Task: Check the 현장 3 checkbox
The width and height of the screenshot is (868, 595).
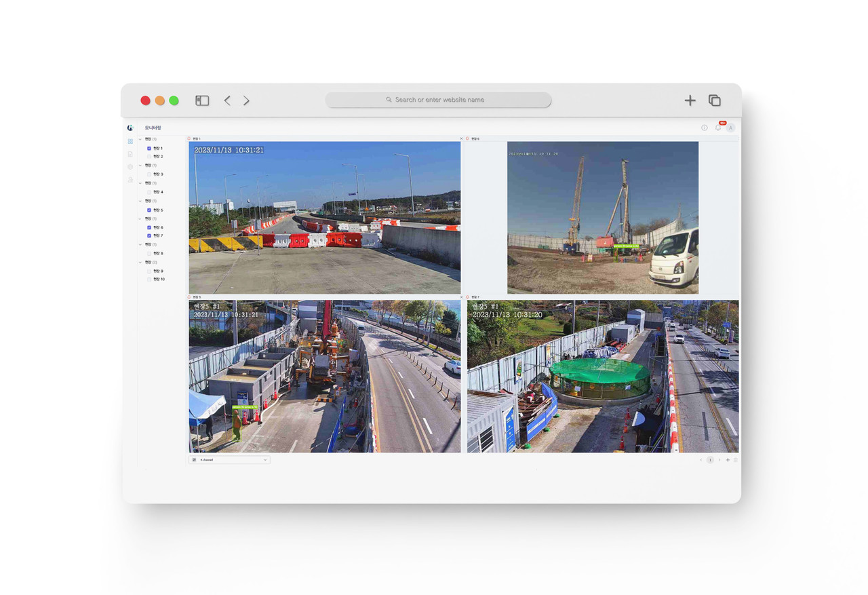Action: tap(149, 174)
